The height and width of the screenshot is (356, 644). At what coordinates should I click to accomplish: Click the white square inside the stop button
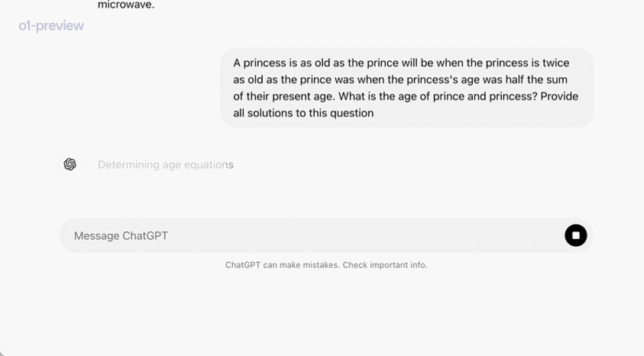[576, 235]
